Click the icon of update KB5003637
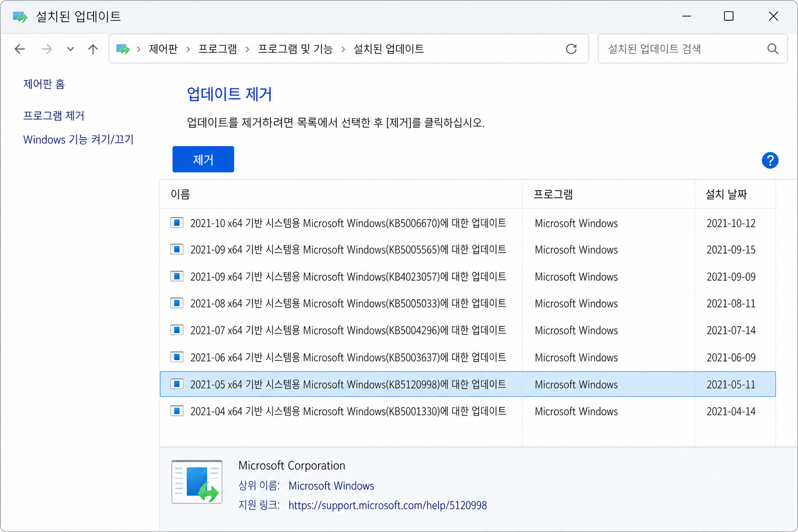 point(177,357)
